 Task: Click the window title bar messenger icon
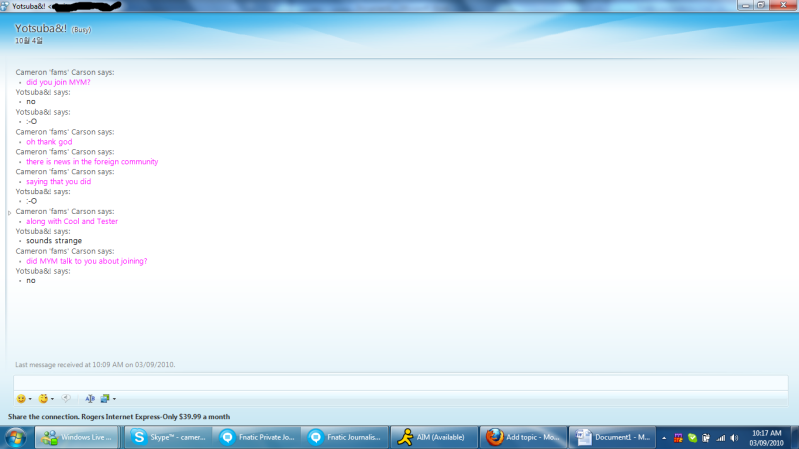5,6
